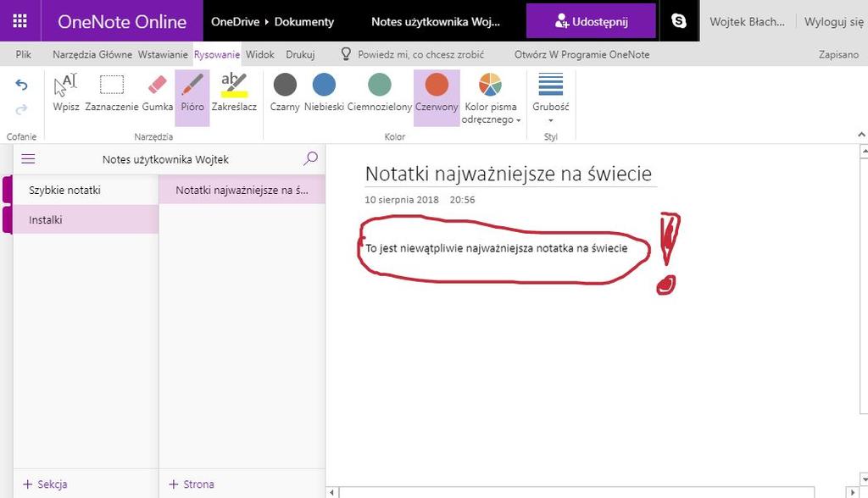Click the notebook title 'Notes użytkownika Woj...' in header

click(436, 21)
